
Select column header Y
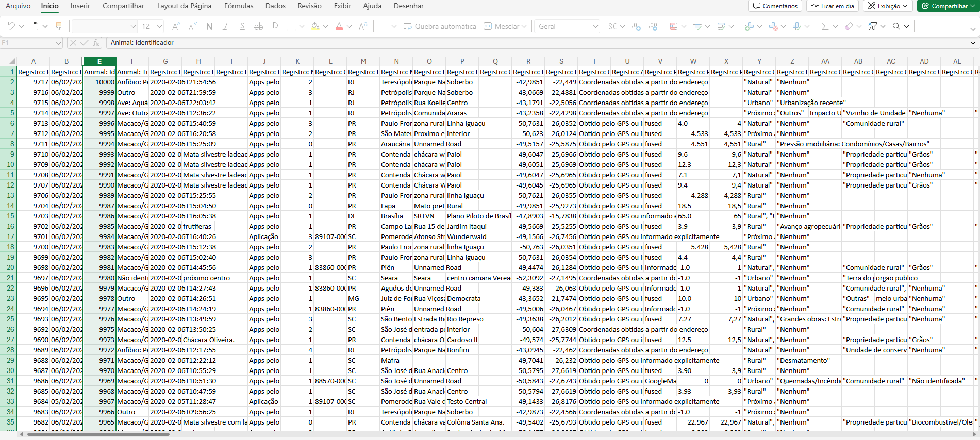point(759,61)
